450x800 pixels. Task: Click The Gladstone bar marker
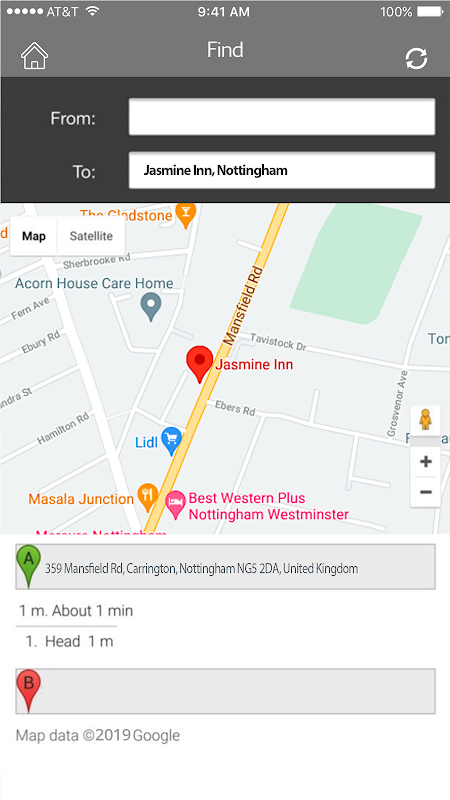click(186, 214)
